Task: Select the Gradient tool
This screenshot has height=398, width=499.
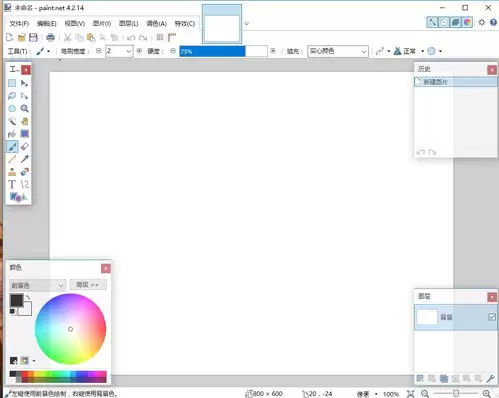Action: click(24, 134)
